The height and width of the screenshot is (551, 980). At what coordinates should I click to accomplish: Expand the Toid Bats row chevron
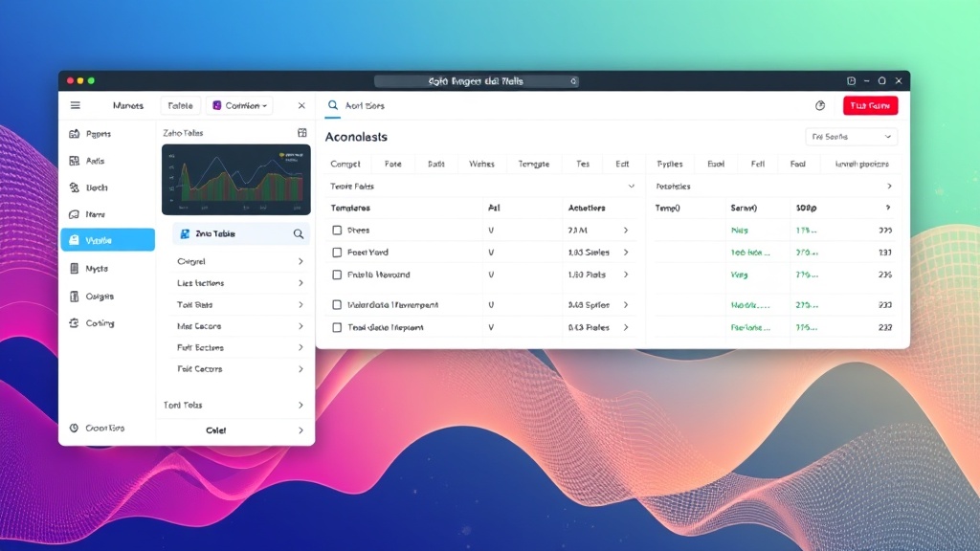pyautogui.click(x=301, y=305)
